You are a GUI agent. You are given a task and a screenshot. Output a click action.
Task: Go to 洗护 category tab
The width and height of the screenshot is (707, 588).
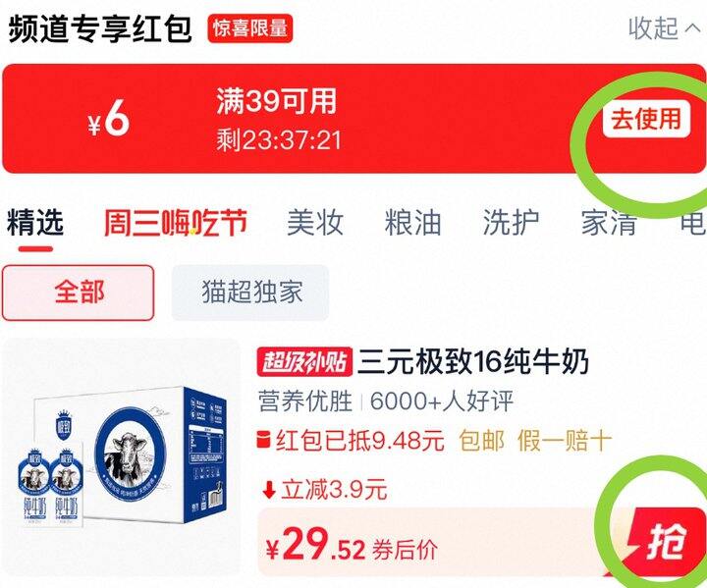tap(511, 222)
